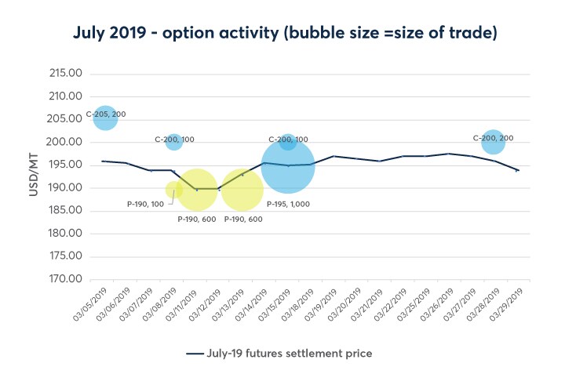Click the 215.00 y-axis value
This screenshot has width=565, height=392.
pyautogui.click(x=66, y=74)
